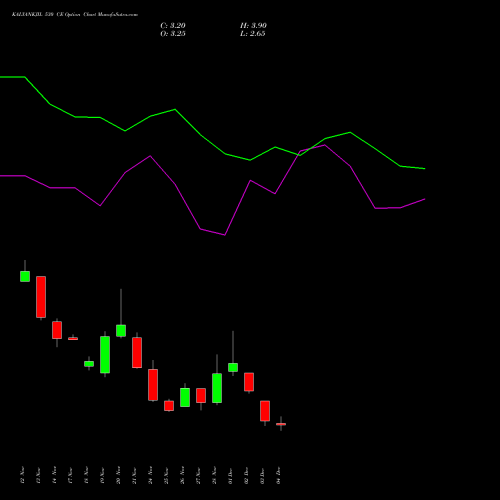Image resolution: width=500 pixels, height=500 pixels.
Task: Click the red candle for 24 Nov
Action: [153, 385]
